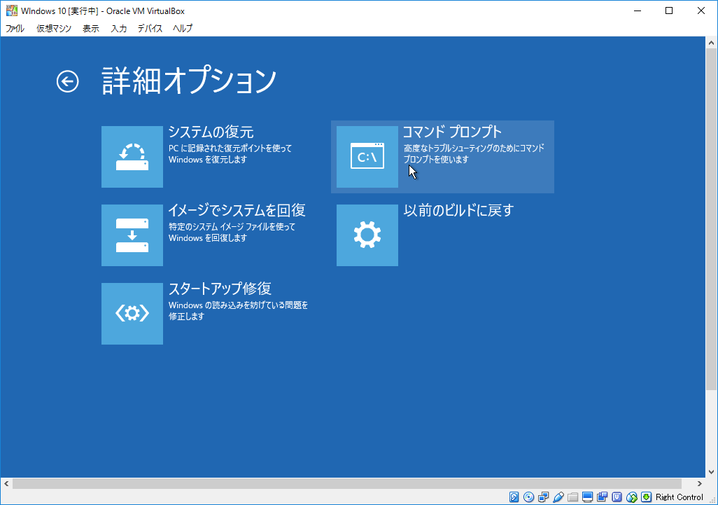This screenshot has width=718, height=505.
Task: Open the 仮想マシン menu
Action: click(54, 28)
